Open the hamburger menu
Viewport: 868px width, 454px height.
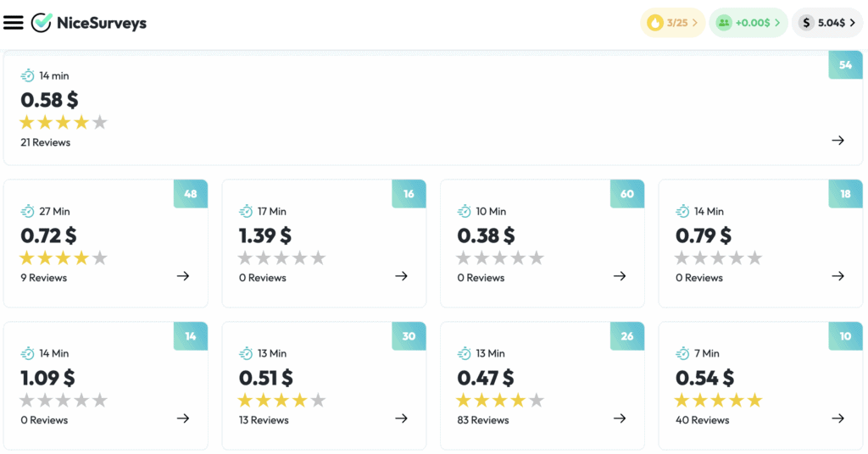[x=14, y=23]
